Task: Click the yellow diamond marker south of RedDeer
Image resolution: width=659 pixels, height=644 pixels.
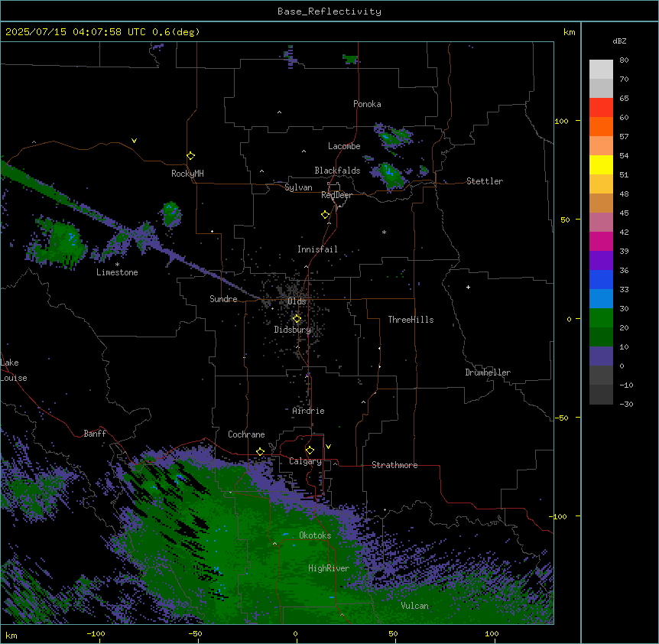Action: point(325,215)
